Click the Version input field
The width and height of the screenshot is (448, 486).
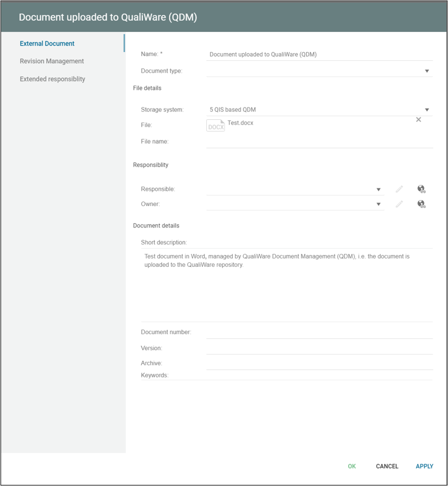click(319, 348)
